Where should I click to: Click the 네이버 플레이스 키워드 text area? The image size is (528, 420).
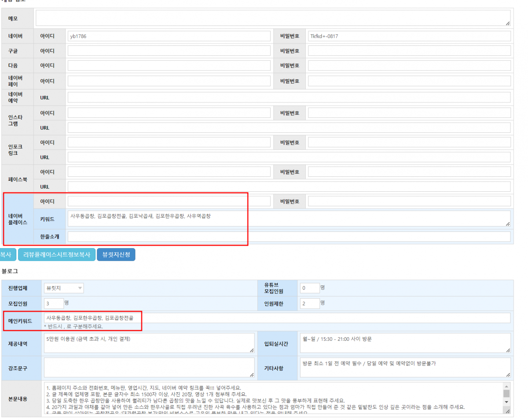point(289,218)
